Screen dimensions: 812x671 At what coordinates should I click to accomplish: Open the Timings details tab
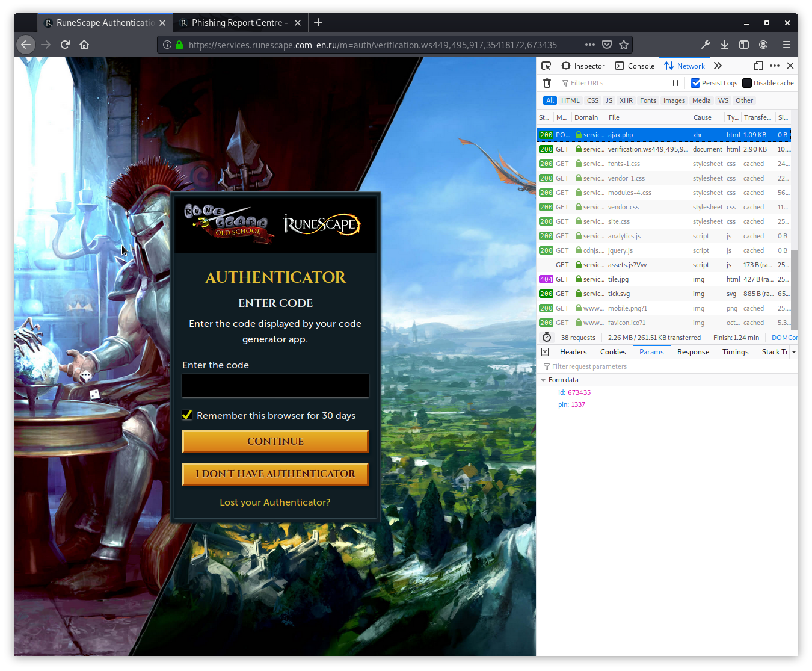(x=735, y=352)
